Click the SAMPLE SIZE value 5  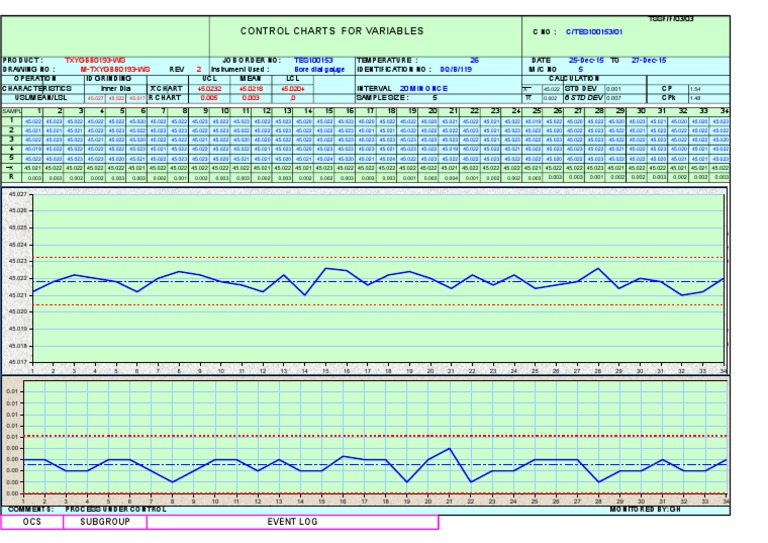pyautogui.click(x=434, y=98)
